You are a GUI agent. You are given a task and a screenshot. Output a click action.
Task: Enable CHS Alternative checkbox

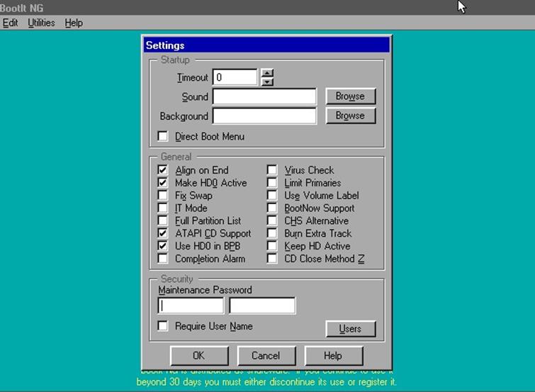[272, 220]
